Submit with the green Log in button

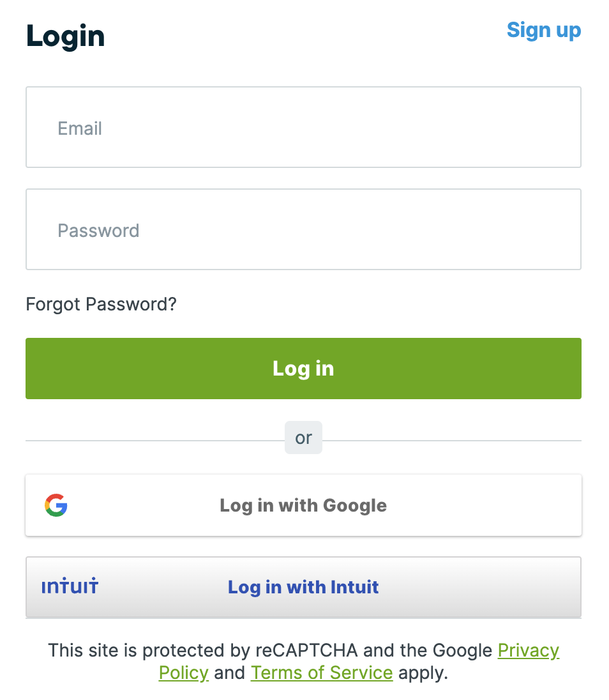pos(303,369)
